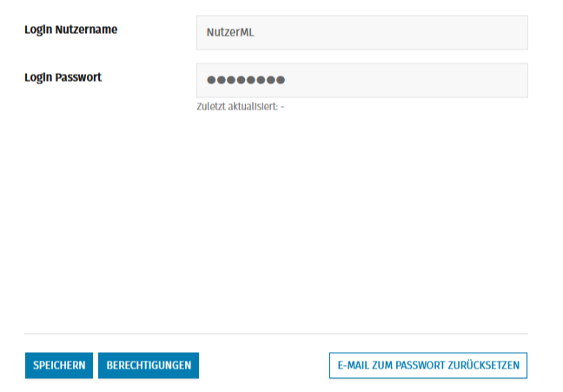This screenshot has height=392, width=563.
Task: Click the word 'Passwort' in the label
Action: point(77,77)
